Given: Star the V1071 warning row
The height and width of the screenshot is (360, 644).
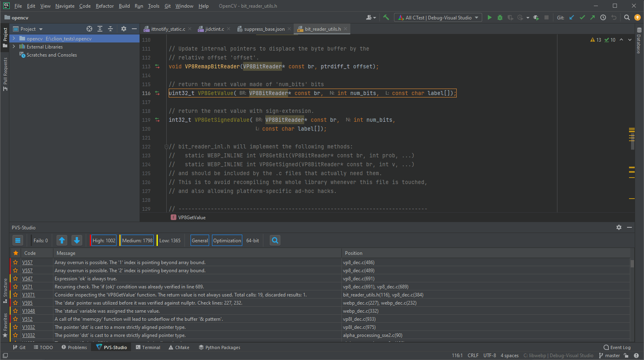Looking at the screenshot, I should pos(15,294).
